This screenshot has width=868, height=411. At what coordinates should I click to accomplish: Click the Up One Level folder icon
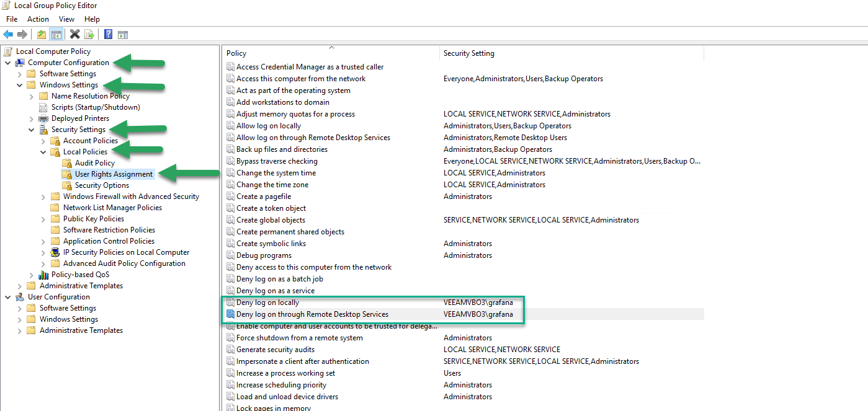click(x=42, y=34)
